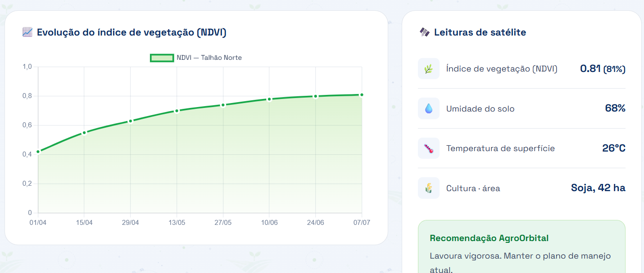Click the 0.81 (81%) NDVI value
Image resolution: width=644 pixels, height=273 pixels.
tap(603, 69)
